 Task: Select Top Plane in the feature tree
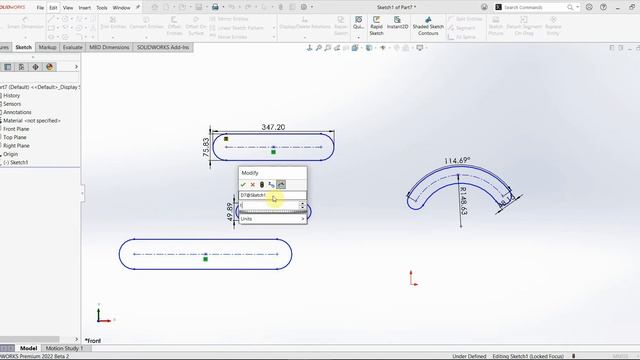pyautogui.click(x=15, y=138)
